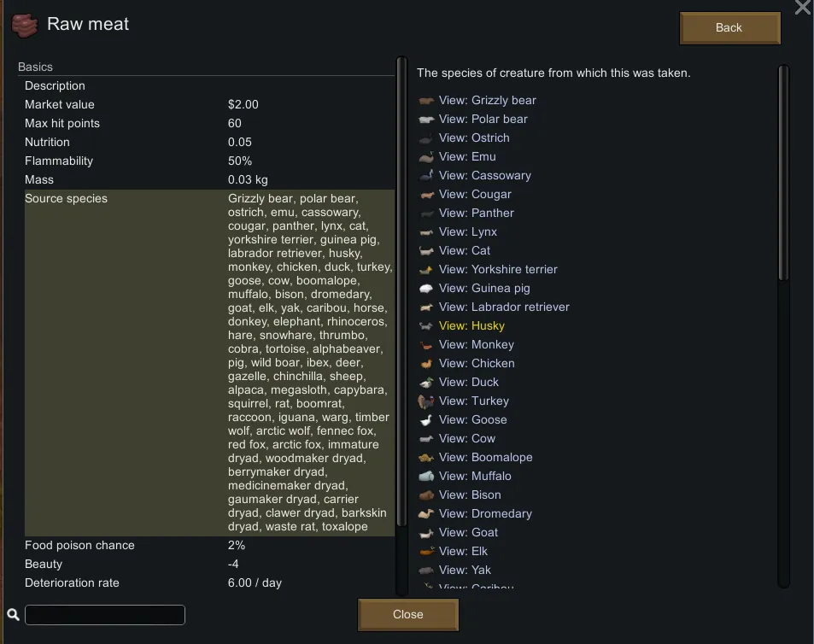Click the species list scrollbar
814x644 pixels.
coord(783,171)
